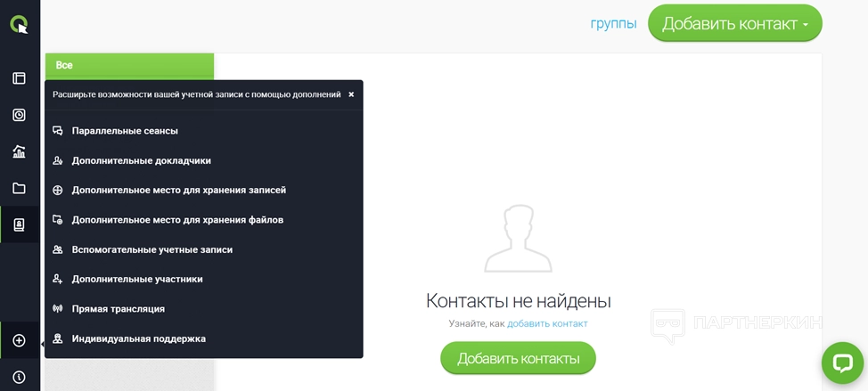Open the группы link
Image resolution: width=868 pixels, height=391 pixels.
click(x=613, y=24)
